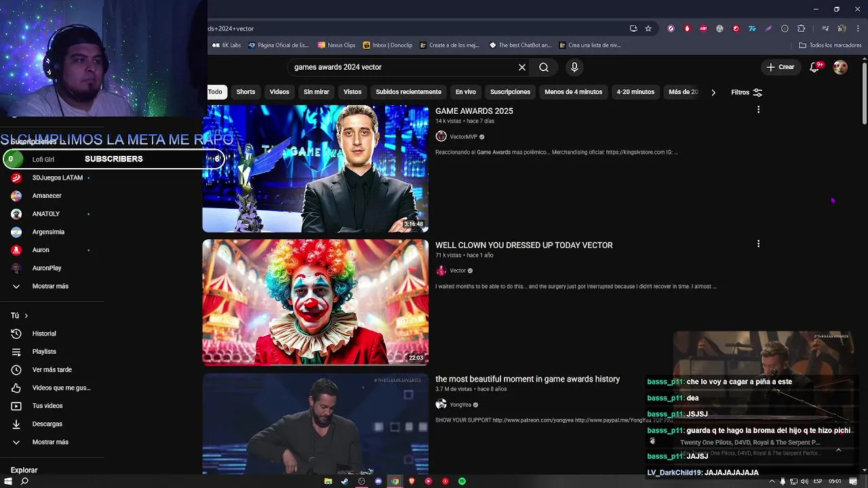Click the install app icon in the address bar
868x488 pixels.
coord(633,28)
